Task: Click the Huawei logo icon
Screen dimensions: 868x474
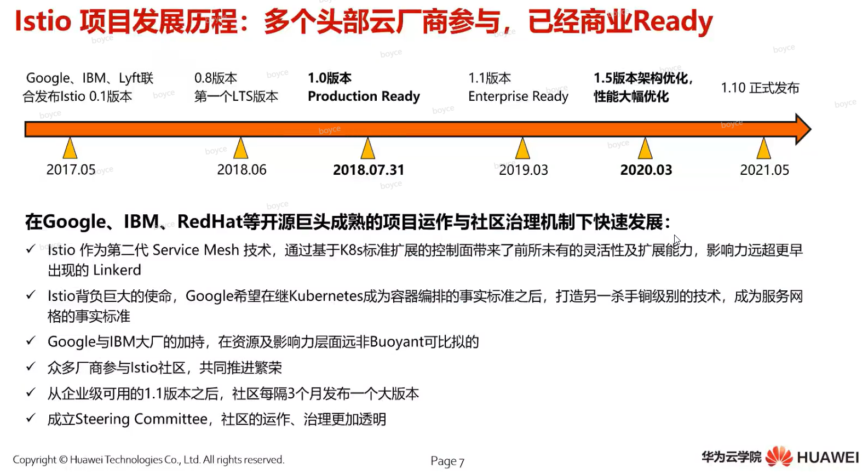Action: (779, 456)
